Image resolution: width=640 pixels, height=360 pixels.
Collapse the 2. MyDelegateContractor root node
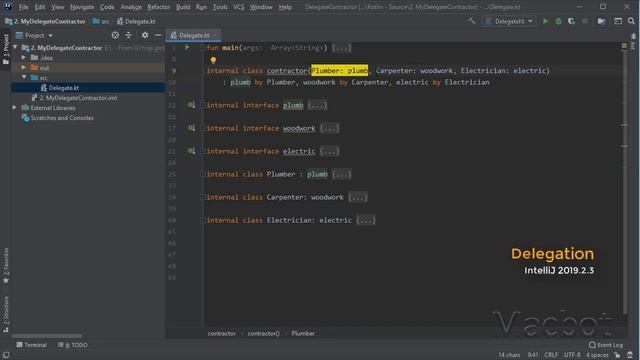click(16, 48)
